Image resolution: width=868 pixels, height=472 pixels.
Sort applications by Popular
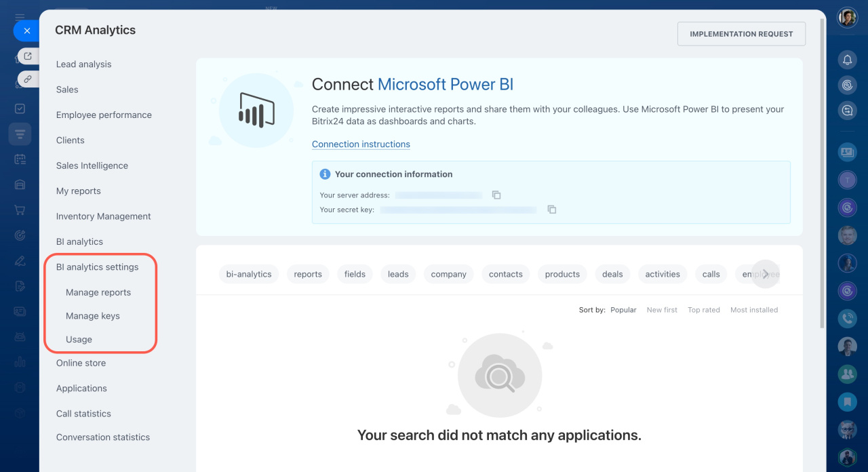coord(623,310)
